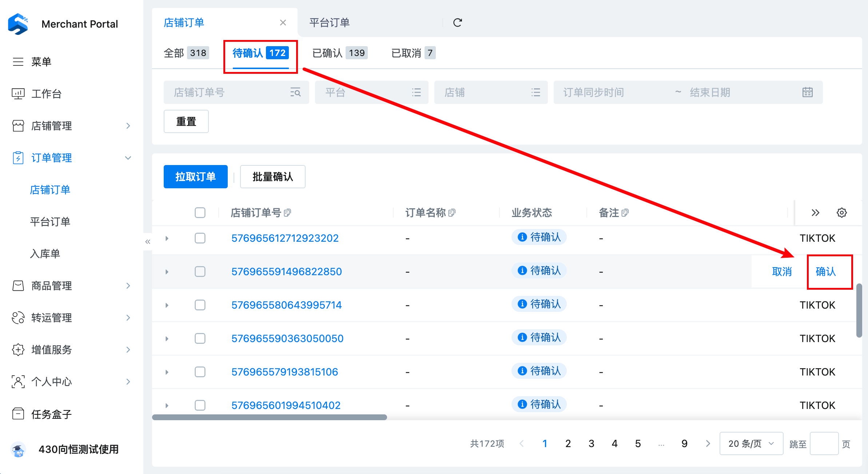Open 工作台 from the sidebar

pyautogui.click(x=46, y=94)
